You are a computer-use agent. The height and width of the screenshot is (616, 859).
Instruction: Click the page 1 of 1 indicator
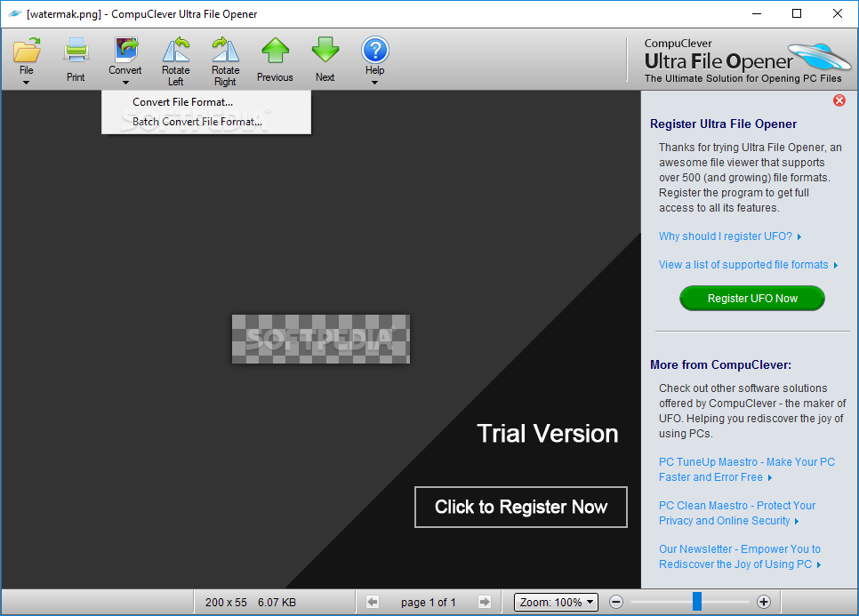(x=428, y=603)
